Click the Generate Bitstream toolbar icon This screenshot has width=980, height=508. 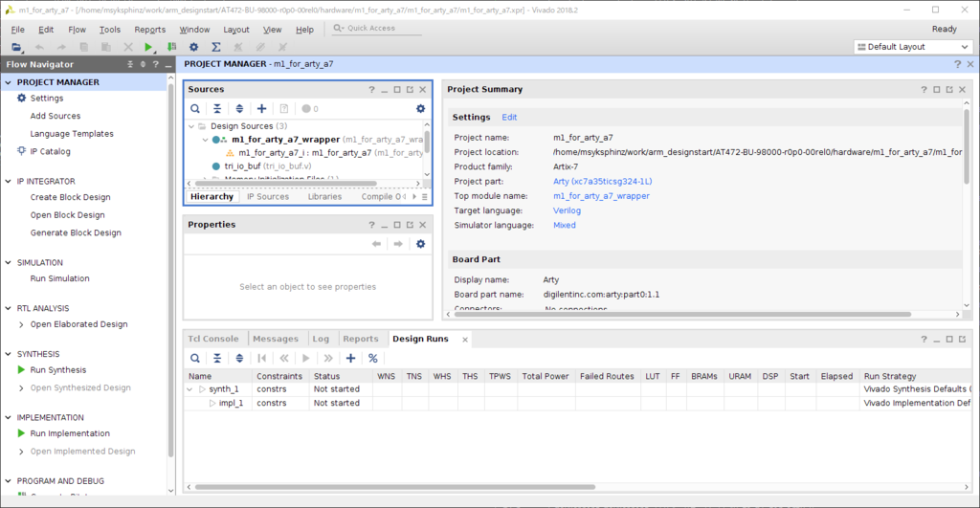(172, 47)
